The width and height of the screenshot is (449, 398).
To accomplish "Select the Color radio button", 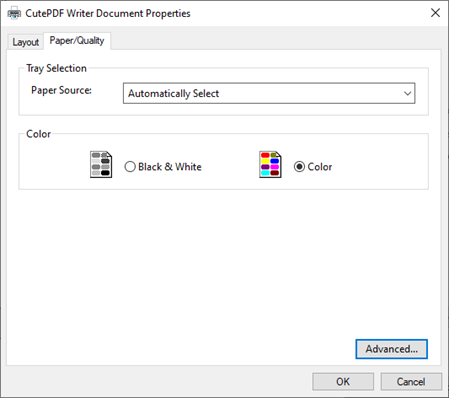I will [x=313, y=167].
